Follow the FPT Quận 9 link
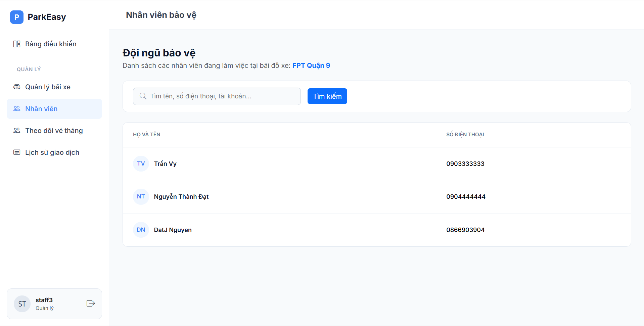644x326 pixels. pos(311,65)
